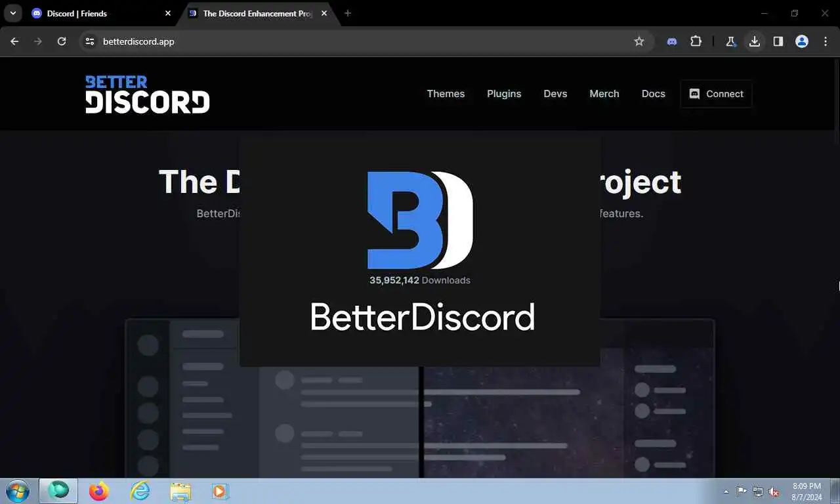Open the network tray icon
Screen dimensions: 840x504
[758, 492]
